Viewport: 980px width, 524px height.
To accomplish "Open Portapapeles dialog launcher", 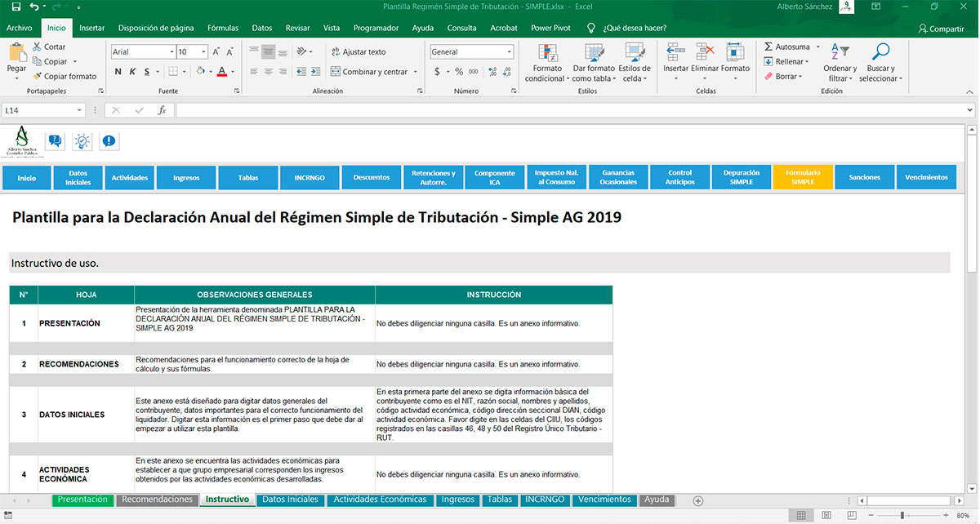I will [100, 91].
